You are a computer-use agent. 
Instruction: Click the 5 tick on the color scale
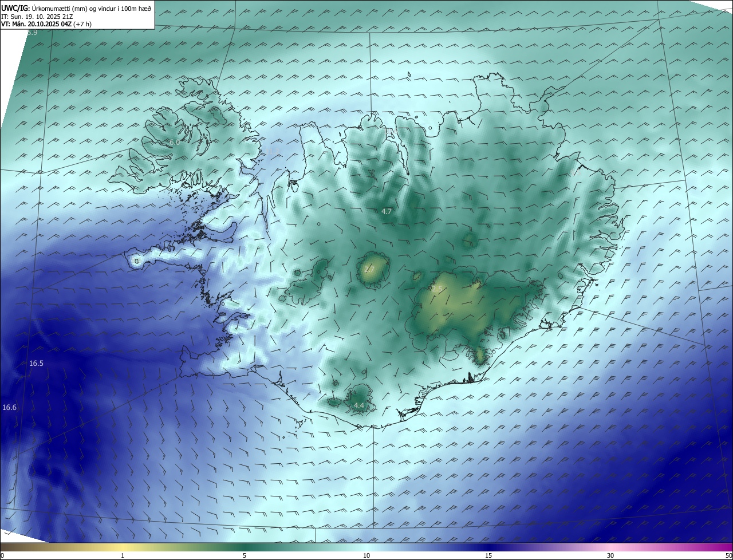click(x=245, y=555)
